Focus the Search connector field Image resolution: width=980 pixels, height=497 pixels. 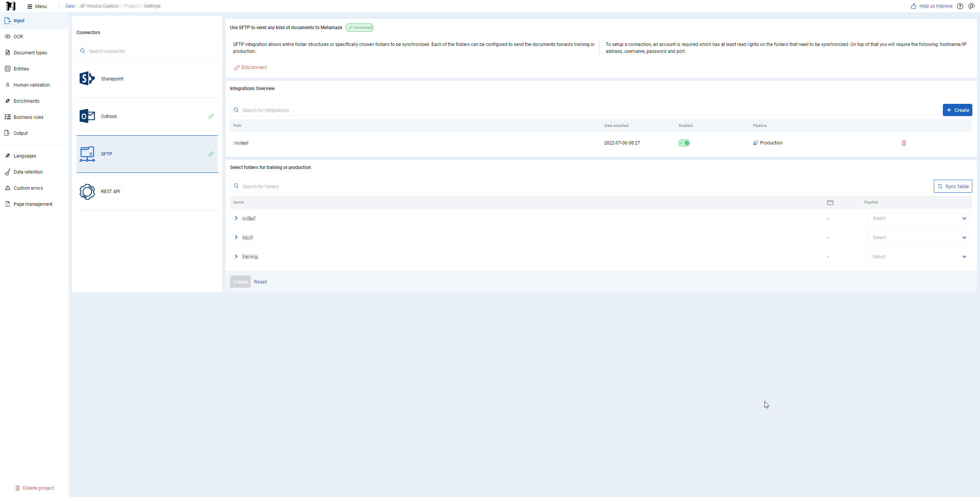click(147, 51)
